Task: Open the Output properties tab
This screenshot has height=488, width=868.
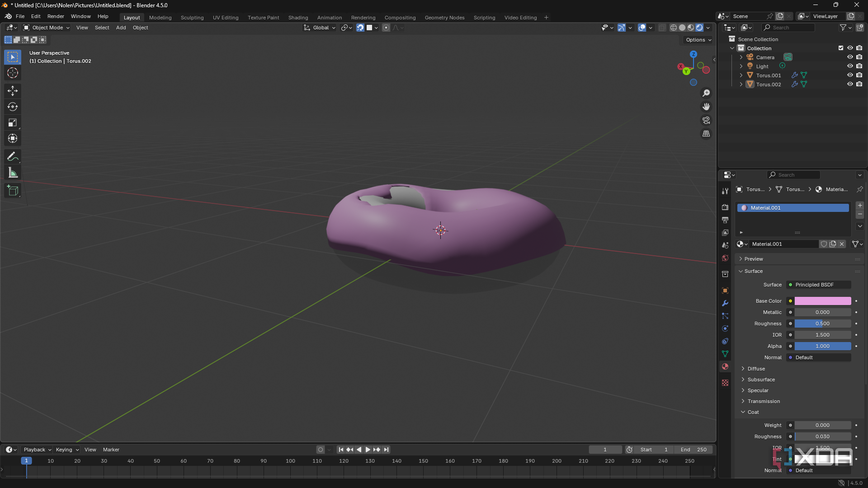Action: tap(725, 220)
